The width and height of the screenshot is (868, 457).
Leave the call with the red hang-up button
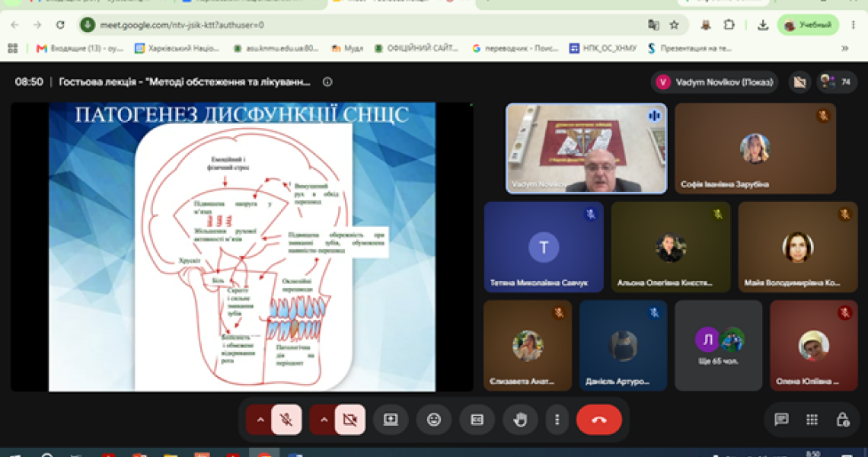click(599, 420)
